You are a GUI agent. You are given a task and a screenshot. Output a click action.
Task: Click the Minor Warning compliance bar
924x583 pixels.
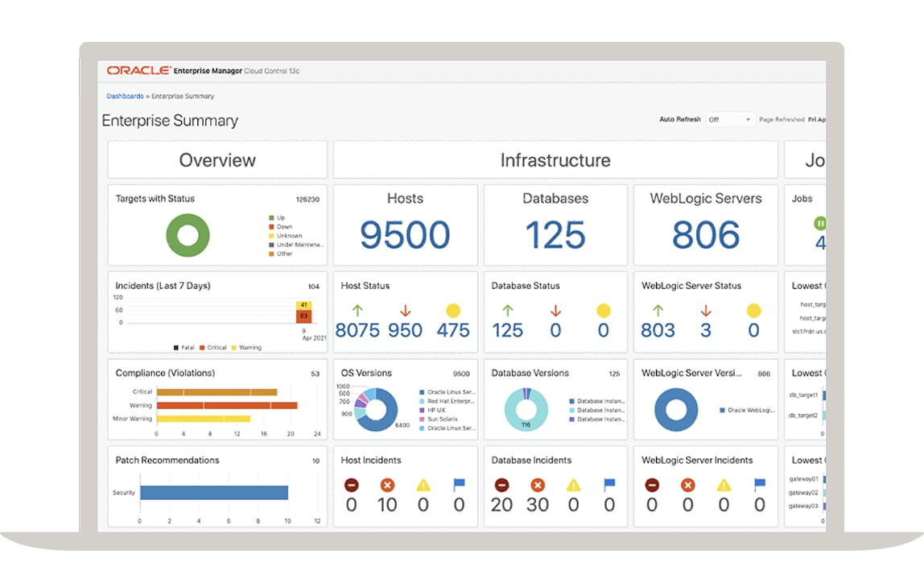pos(204,419)
